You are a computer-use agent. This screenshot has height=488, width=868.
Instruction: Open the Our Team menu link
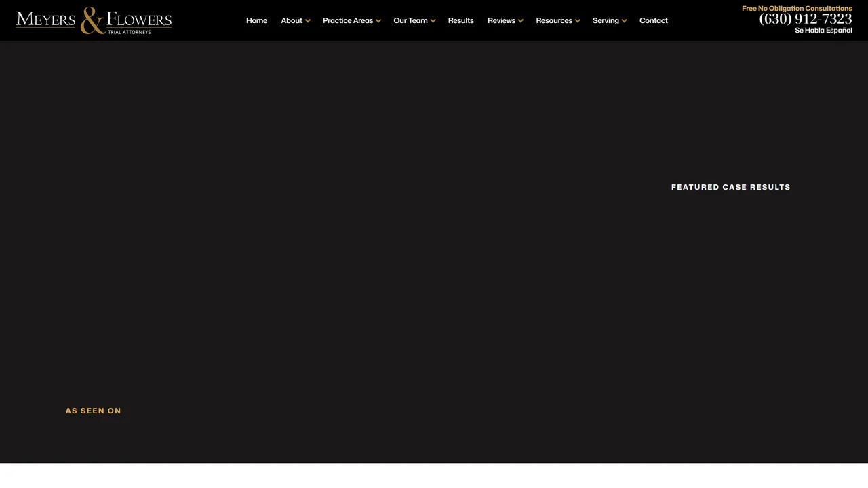pos(410,20)
